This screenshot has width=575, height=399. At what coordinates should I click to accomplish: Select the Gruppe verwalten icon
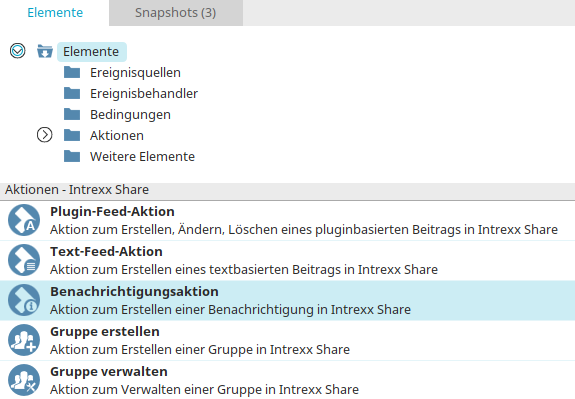24,380
